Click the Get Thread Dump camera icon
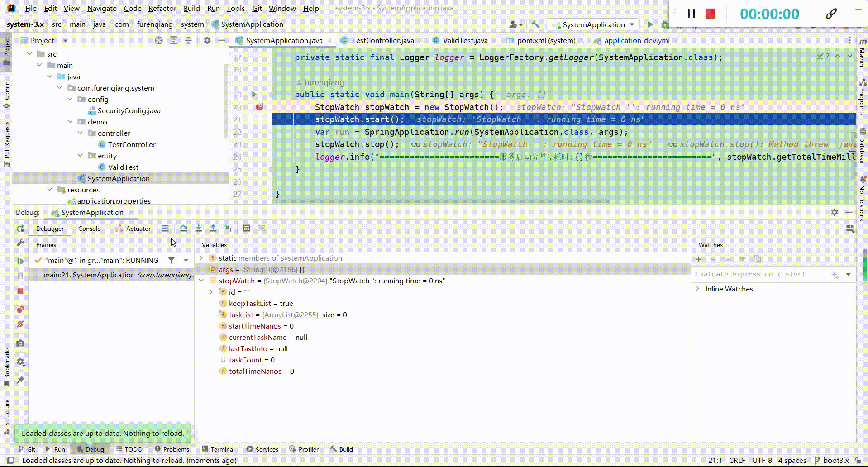The width and height of the screenshot is (868, 467). [20, 343]
